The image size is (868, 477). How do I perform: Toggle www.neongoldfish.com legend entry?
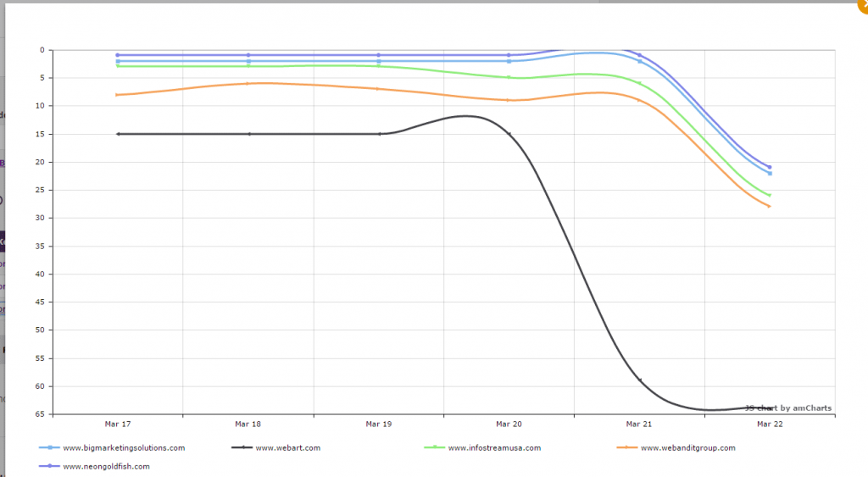94,467
